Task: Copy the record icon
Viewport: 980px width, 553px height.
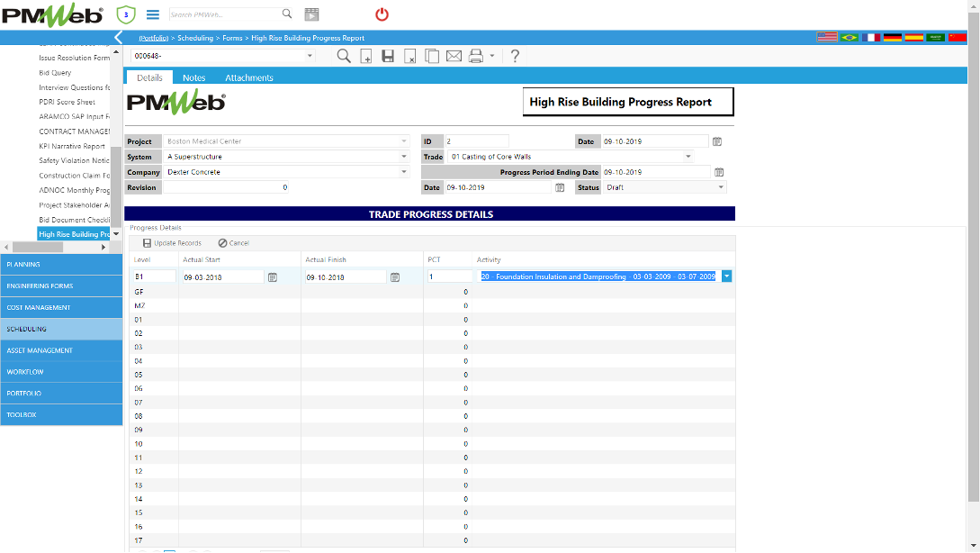Action: 432,57
